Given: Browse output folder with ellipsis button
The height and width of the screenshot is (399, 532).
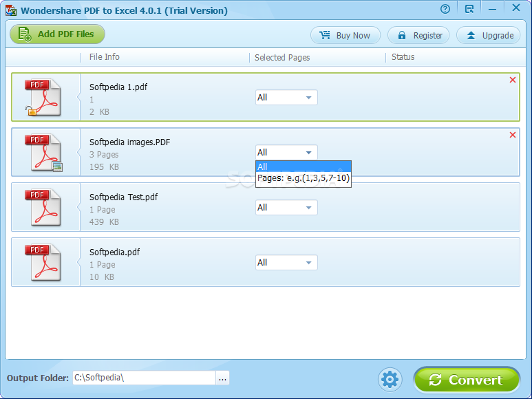Looking at the screenshot, I should point(222,378).
